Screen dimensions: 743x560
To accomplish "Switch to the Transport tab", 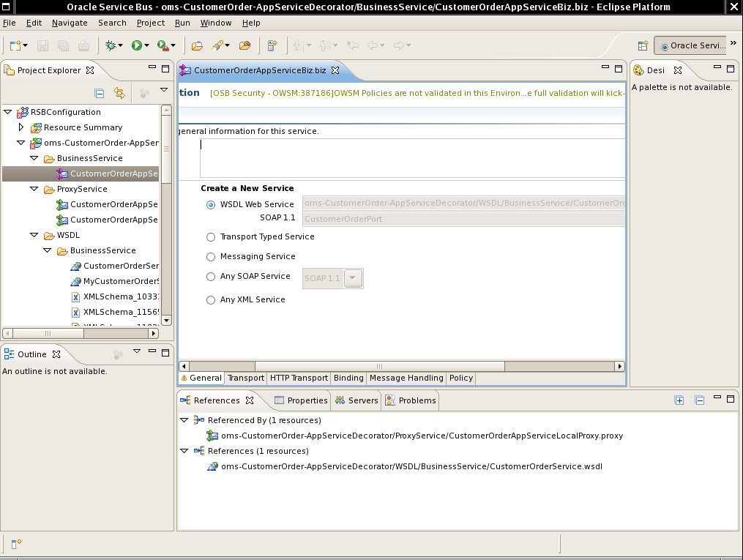I will pyautogui.click(x=245, y=378).
